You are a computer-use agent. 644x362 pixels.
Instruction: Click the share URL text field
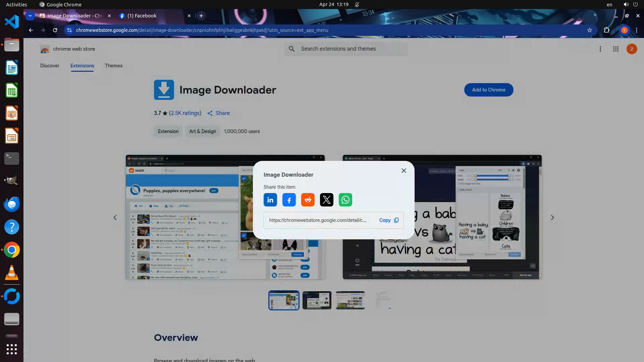(317, 220)
